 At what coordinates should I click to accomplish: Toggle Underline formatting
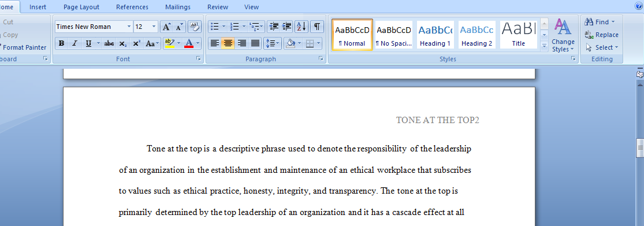(x=88, y=43)
